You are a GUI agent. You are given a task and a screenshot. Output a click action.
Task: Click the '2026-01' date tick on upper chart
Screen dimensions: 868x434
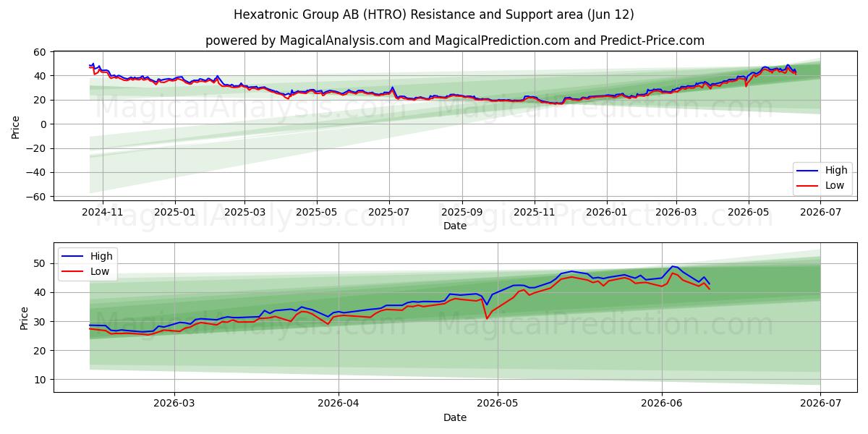607,213
